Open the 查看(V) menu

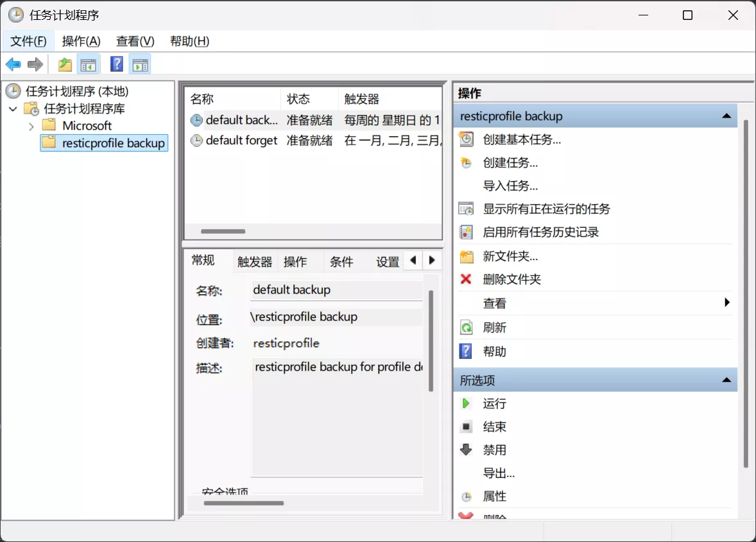[x=135, y=42]
